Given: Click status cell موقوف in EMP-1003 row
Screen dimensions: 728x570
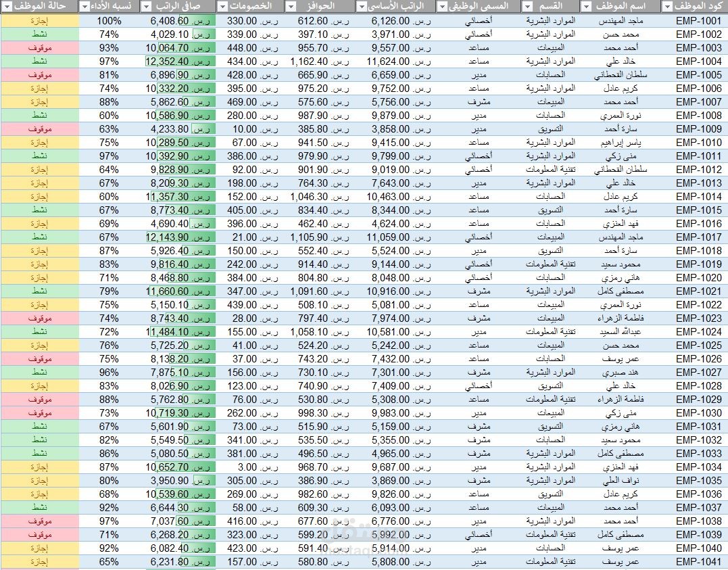Looking at the screenshot, I should 39,48.
